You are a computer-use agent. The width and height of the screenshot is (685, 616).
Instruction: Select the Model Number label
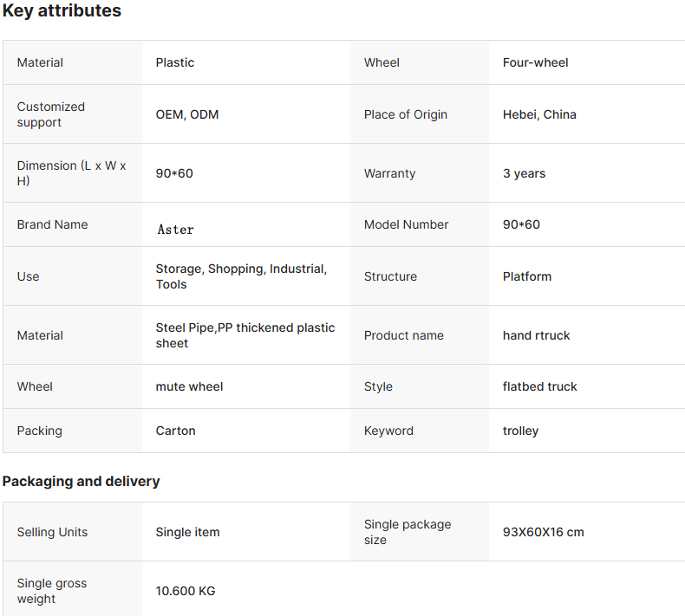click(x=406, y=224)
